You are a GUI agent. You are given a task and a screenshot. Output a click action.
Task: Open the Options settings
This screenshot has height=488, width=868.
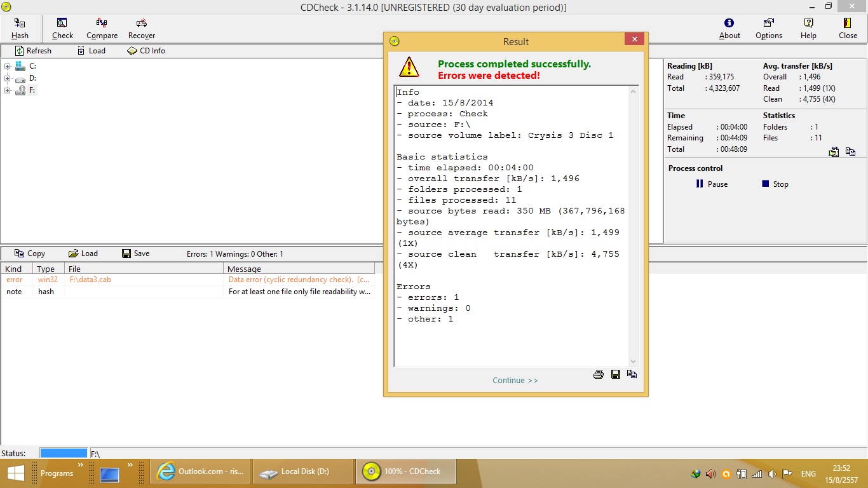[x=768, y=29]
